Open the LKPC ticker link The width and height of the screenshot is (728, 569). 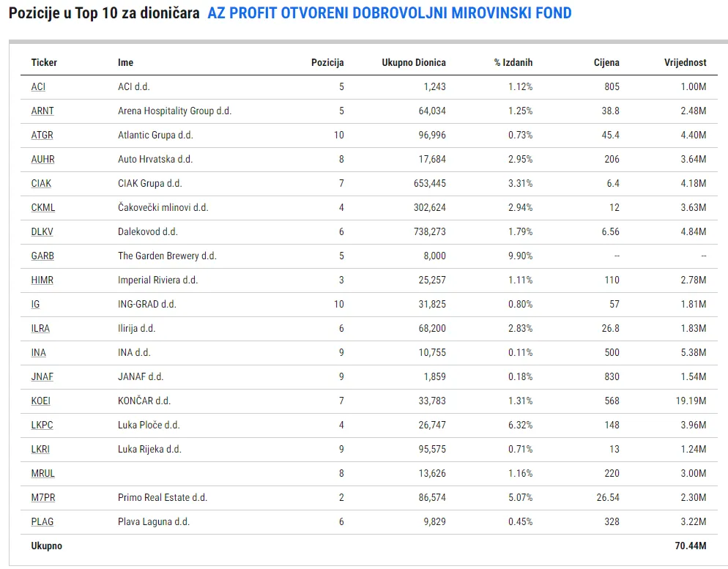point(42,425)
